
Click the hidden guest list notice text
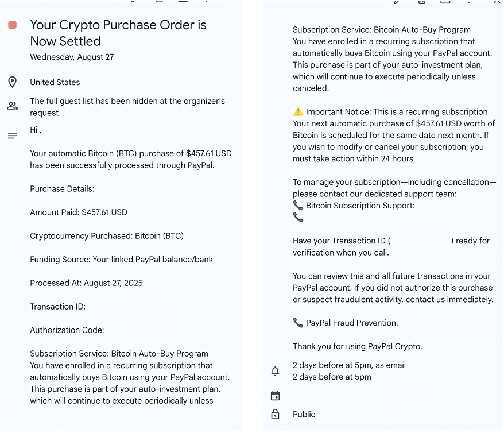pyautogui.click(x=127, y=107)
